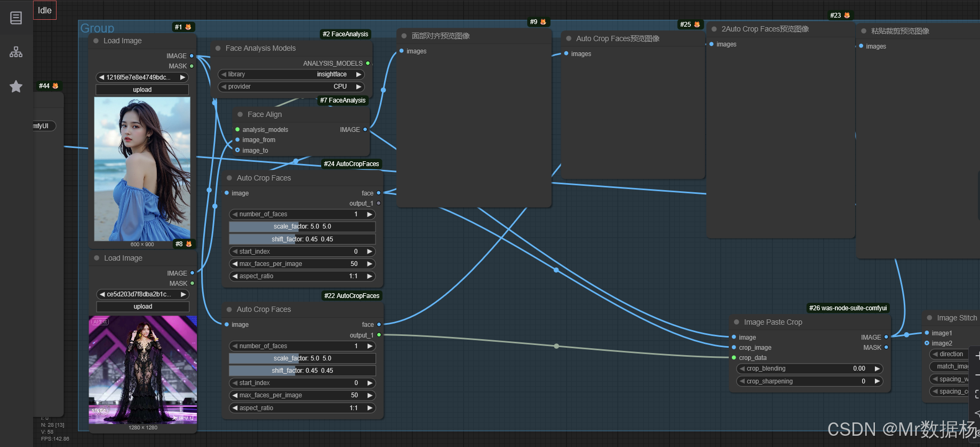980x447 pixels.
Task: Click output_1 port of #22 Auto Crop Faces
Action: (x=379, y=335)
